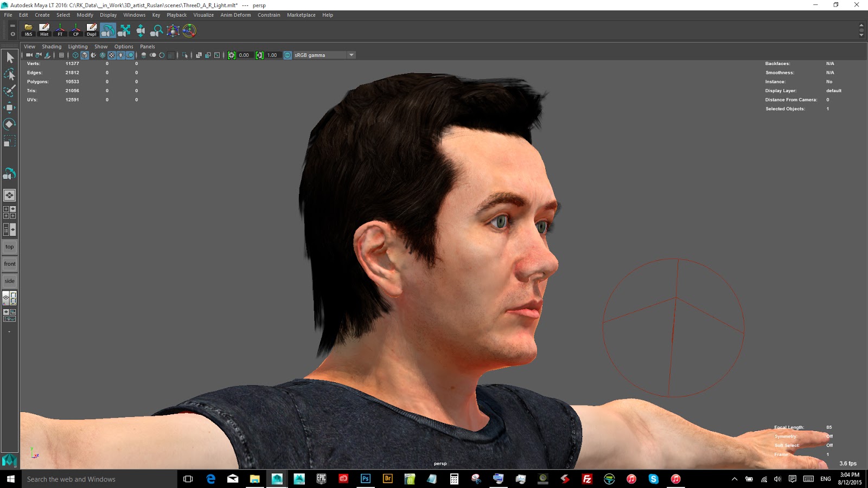Open the sRGB gamma dropdown
This screenshot has height=488, width=868.
352,55
